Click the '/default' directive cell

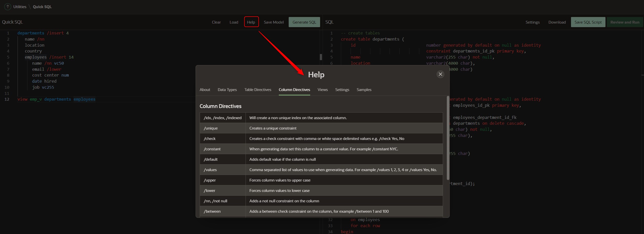223,159
